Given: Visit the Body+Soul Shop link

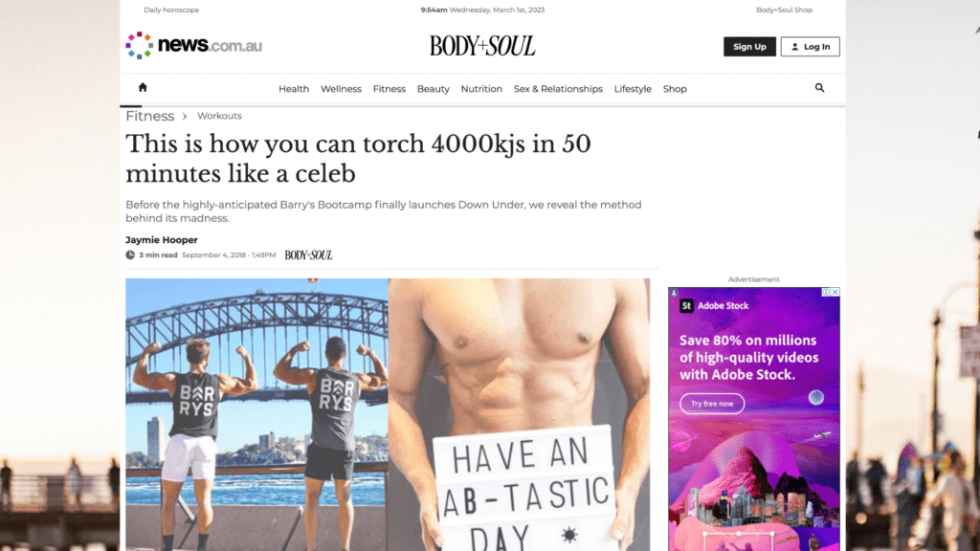Looking at the screenshot, I should pyautogui.click(x=785, y=10).
